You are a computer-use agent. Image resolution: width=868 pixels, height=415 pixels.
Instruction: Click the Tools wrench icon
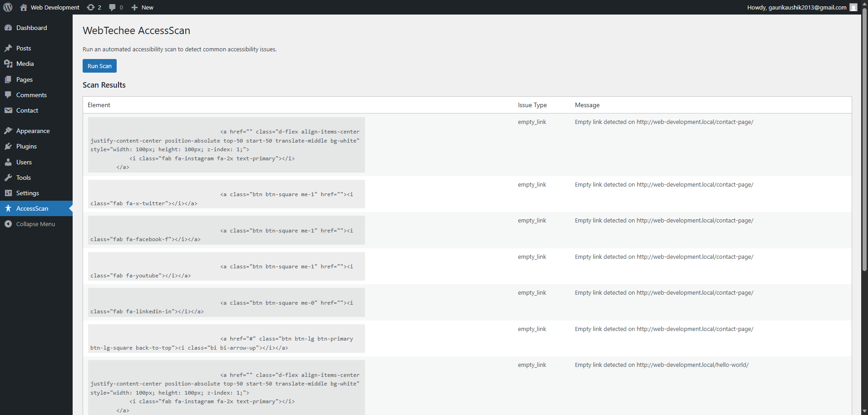[8, 178]
